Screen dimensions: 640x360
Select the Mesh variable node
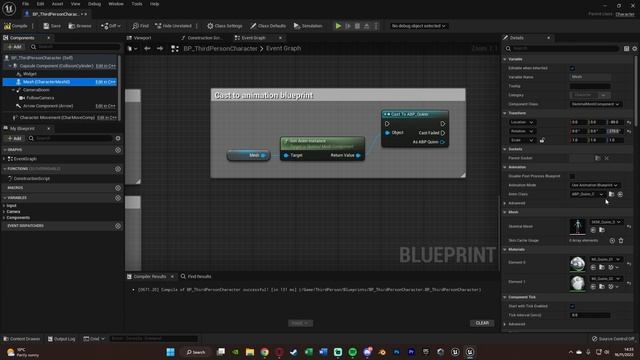[249, 155]
